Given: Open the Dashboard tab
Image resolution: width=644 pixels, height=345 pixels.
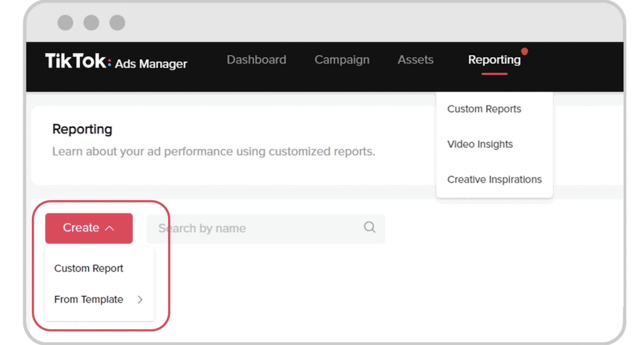Looking at the screenshot, I should point(256,59).
